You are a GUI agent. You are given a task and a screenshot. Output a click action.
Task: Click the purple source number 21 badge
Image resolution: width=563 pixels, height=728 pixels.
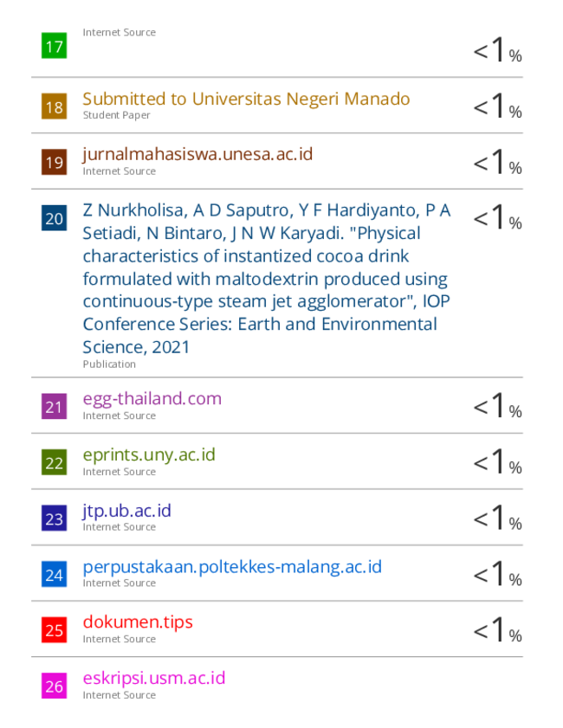pos(54,406)
